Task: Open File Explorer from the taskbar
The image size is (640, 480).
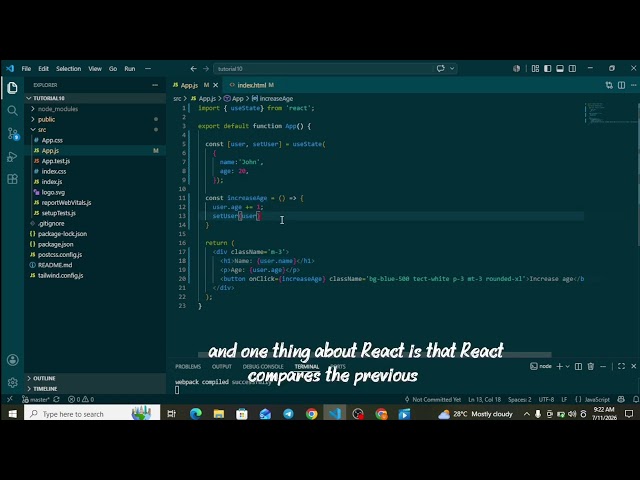Action: (219, 414)
